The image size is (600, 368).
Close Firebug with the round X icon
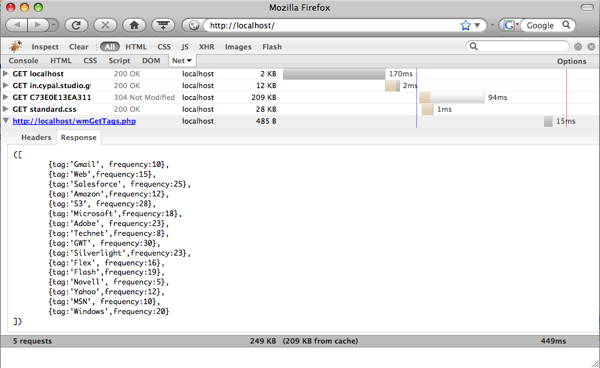click(591, 47)
